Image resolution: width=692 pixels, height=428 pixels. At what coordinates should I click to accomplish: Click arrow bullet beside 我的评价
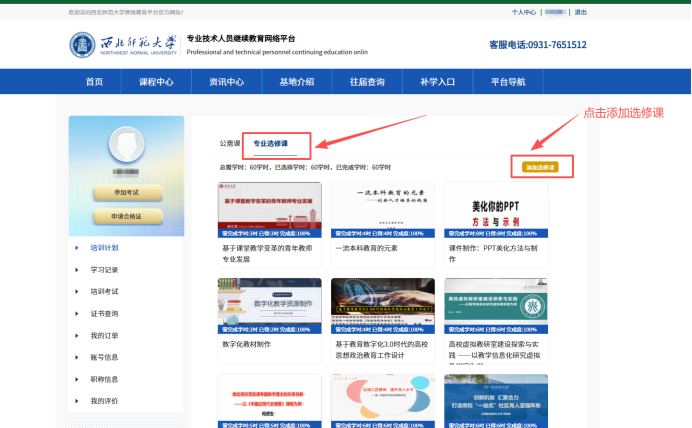77,401
